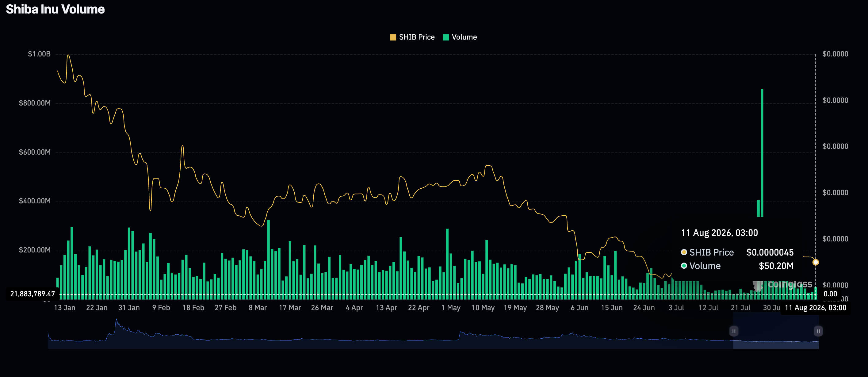The width and height of the screenshot is (868, 377).
Task: Click the "15 Jun" x-axis date label
Action: pos(612,308)
